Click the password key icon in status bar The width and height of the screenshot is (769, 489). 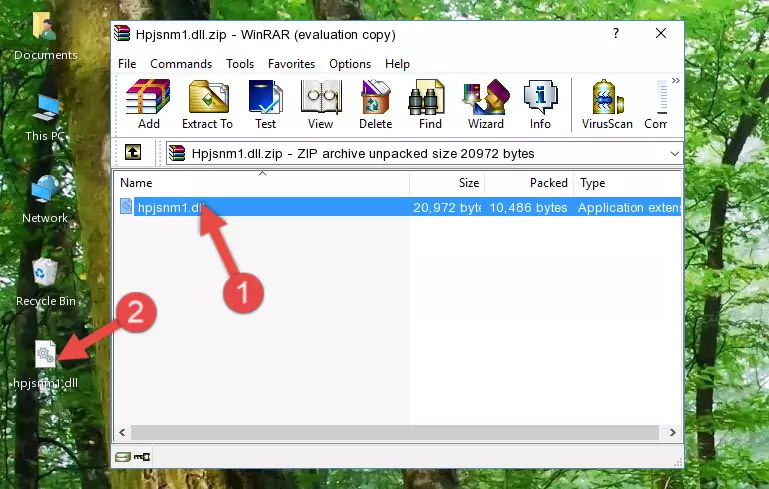pyautogui.click(x=142, y=457)
